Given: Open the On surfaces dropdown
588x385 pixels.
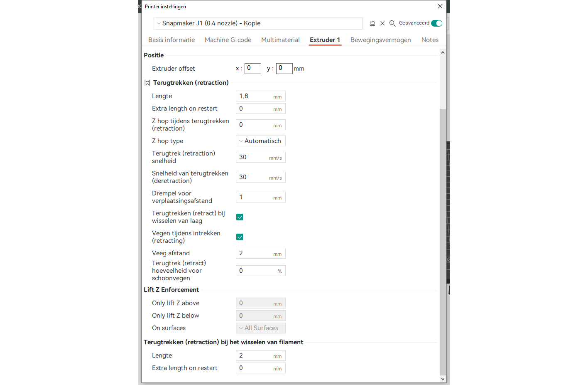Looking at the screenshot, I should tap(260, 328).
